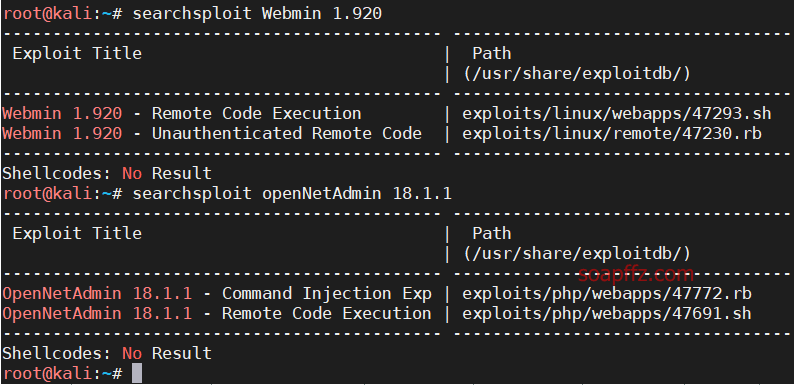Click 'OpenNetAdmin 18.1.1 - Command Injection Exp' entry
This screenshot has height=385, width=794.
(x=217, y=294)
